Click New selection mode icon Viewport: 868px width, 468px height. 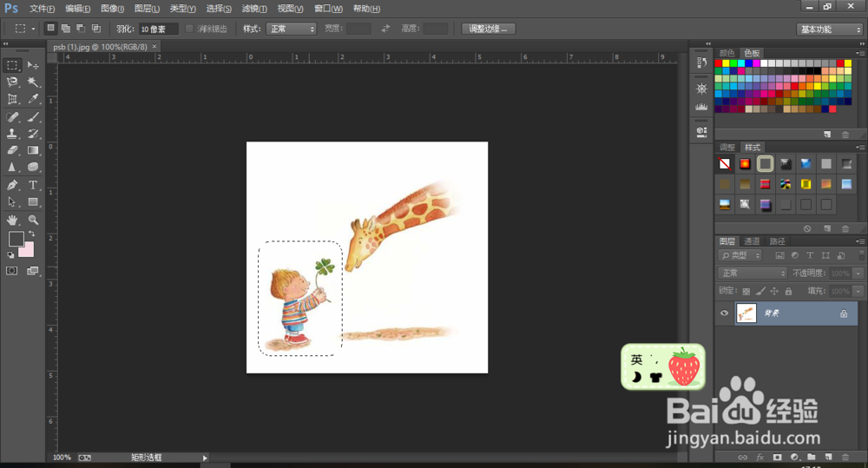click(51, 29)
